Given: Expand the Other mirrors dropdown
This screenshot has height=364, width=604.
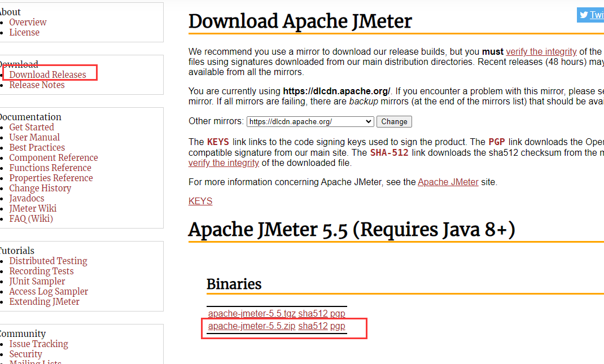Looking at the screenshot, I should click(x=310, y=122).
